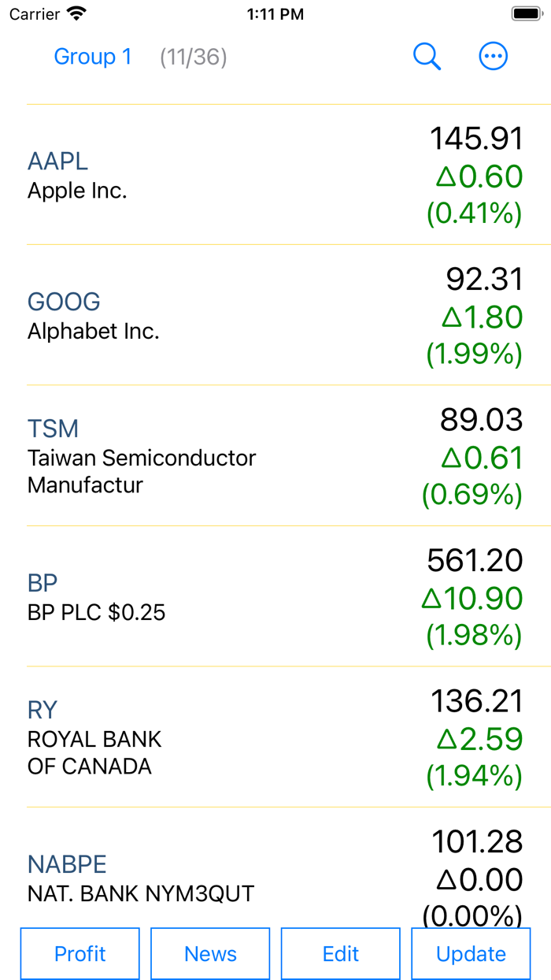This screenshot has width=551, height=980.
Task: Open the search icon
Action: [427, 56]
